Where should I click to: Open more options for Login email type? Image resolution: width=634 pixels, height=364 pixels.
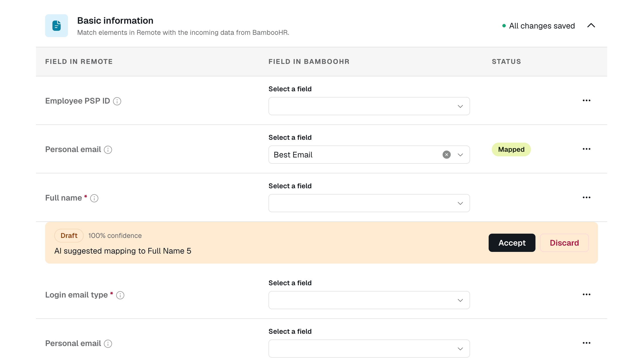coord(587,294)
